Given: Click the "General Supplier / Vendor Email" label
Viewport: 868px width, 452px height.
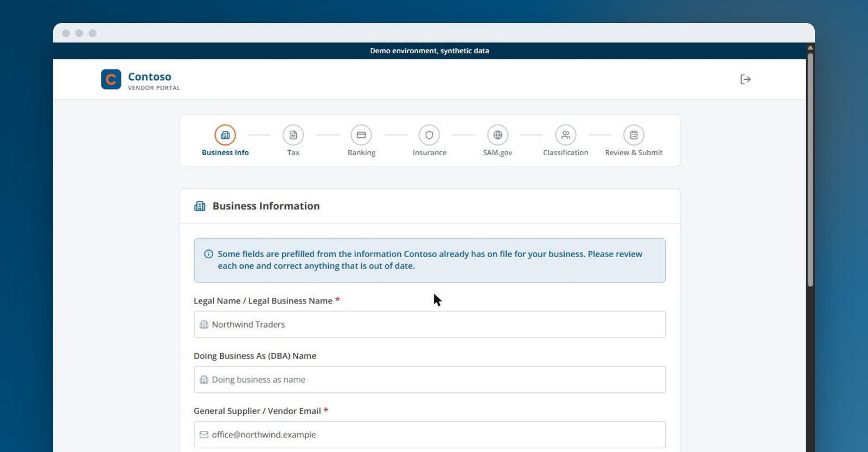Looking at the screenshot, I should point(257,411).
